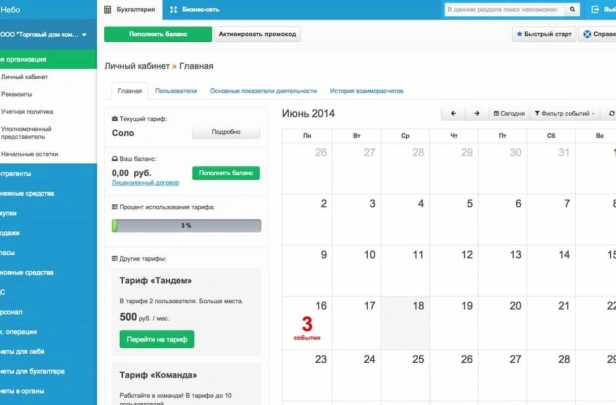Image resolution: width=616 pixels, height=405 pixels.
Task: Click the calendar refresh icon
Action: (611, 114)
